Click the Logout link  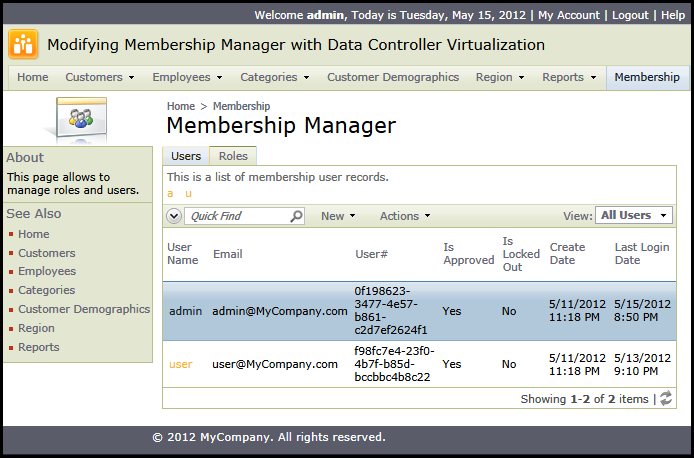(x=630, y=15)
